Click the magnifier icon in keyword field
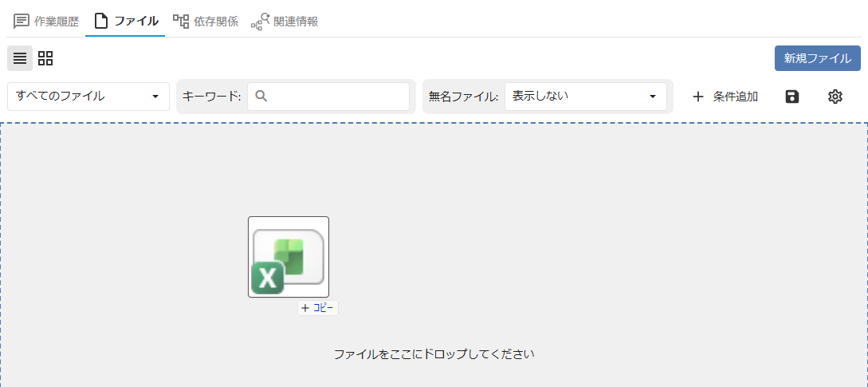Viewport: 868px width, 387px height. [x=262, y=97]
